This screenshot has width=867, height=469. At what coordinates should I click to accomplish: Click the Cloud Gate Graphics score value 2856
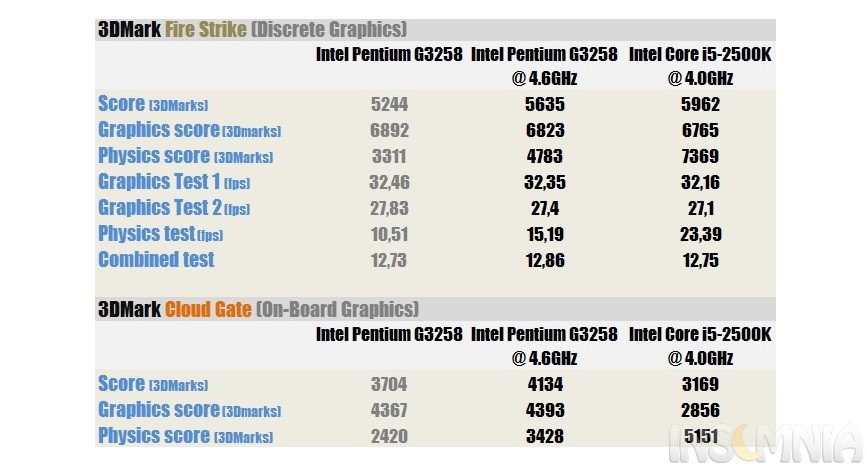coord(701,410)
